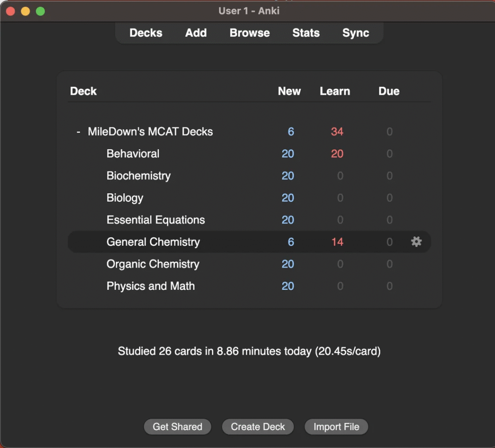The image size is (495, 448).
Task: Minimize the Anki window with yellow button
Action: click(25, 12)
